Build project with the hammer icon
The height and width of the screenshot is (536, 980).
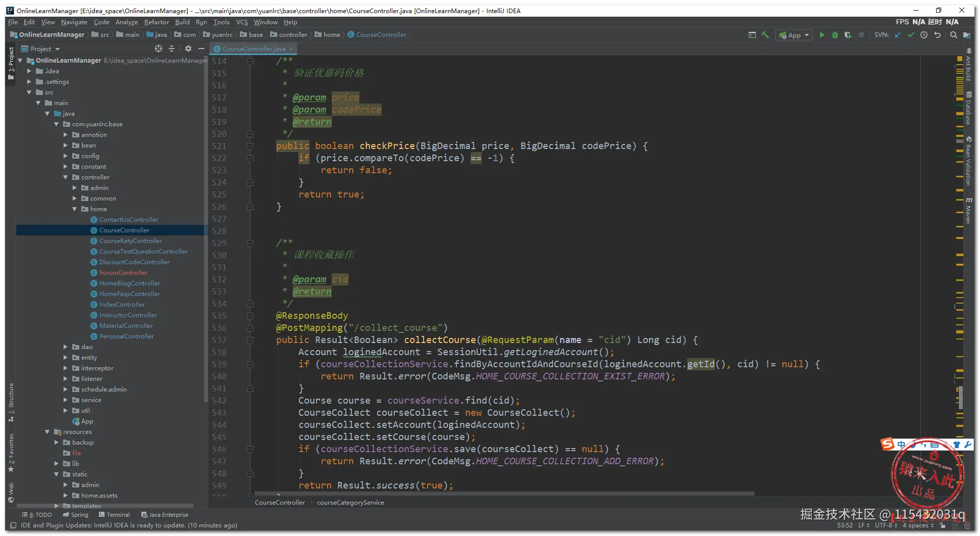[765, 35]
